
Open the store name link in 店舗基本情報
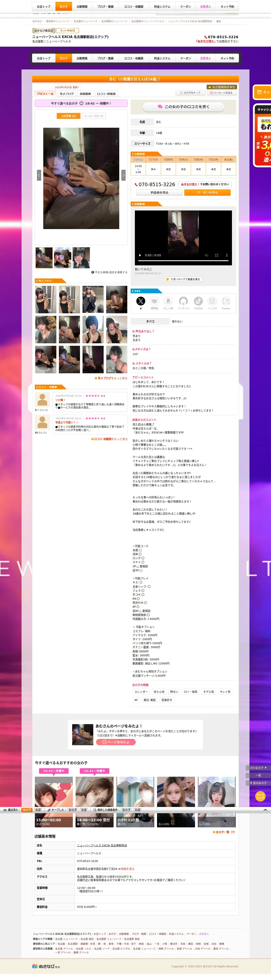coord(102,845)
